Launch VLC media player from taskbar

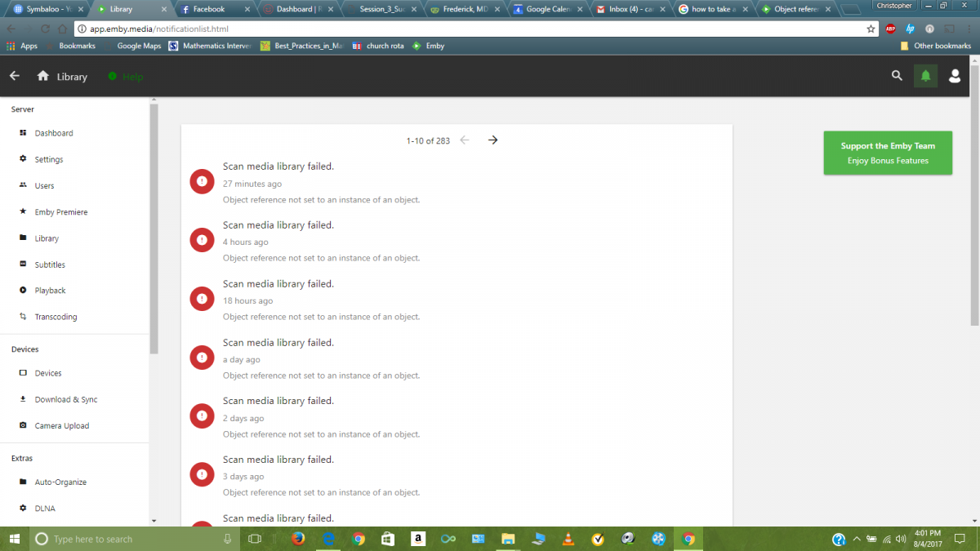tap(568, 539)
